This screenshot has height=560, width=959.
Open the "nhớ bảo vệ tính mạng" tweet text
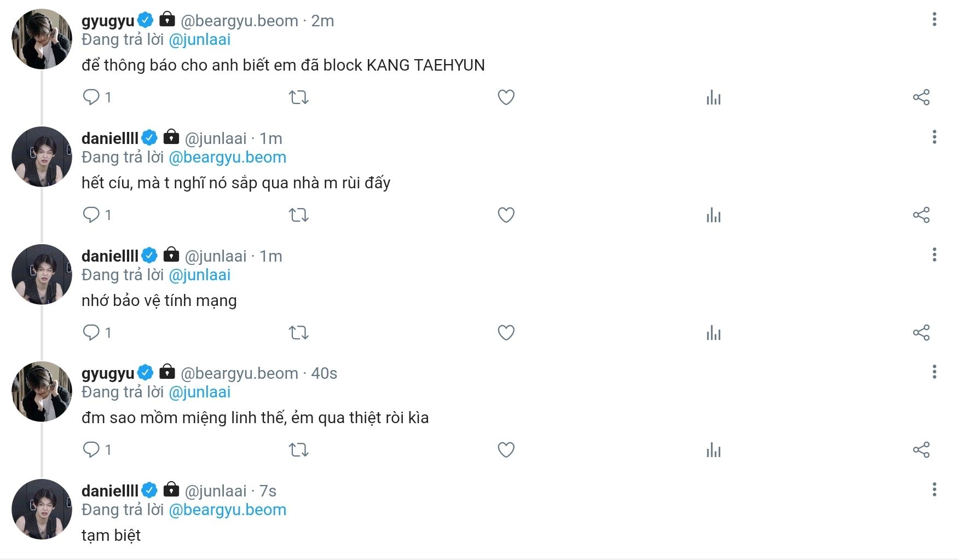(x=159, y=301)
